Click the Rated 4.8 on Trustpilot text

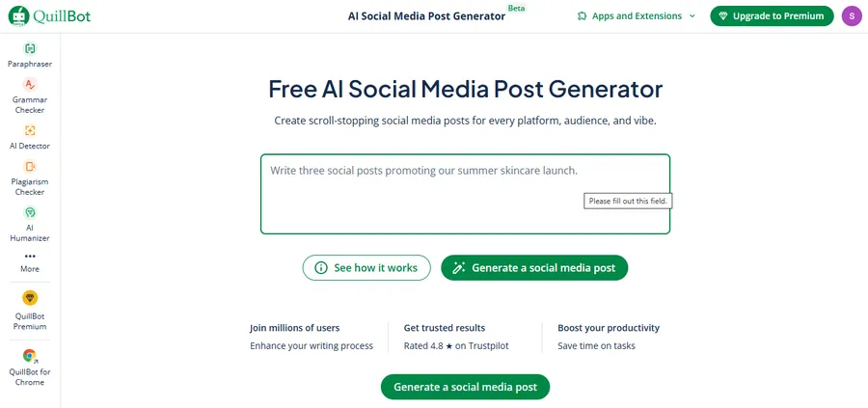click(456, 345)
